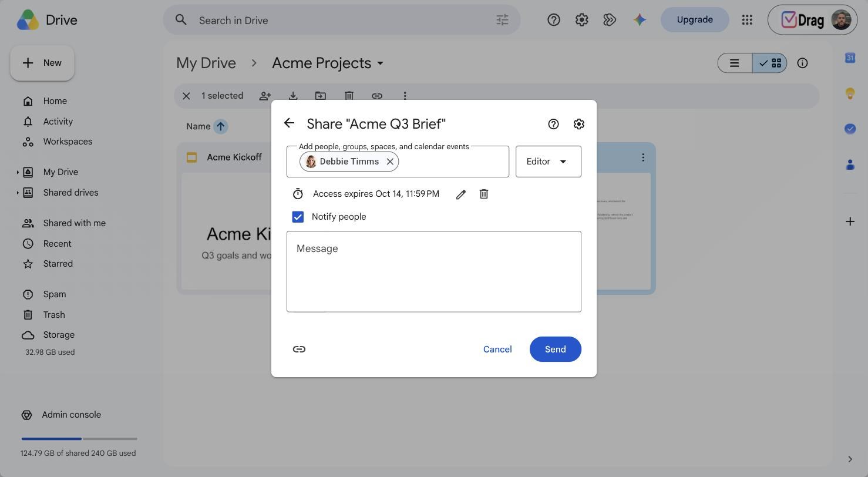Open advanced search options slider icon

pyautogui.click(x=502, y=20)
